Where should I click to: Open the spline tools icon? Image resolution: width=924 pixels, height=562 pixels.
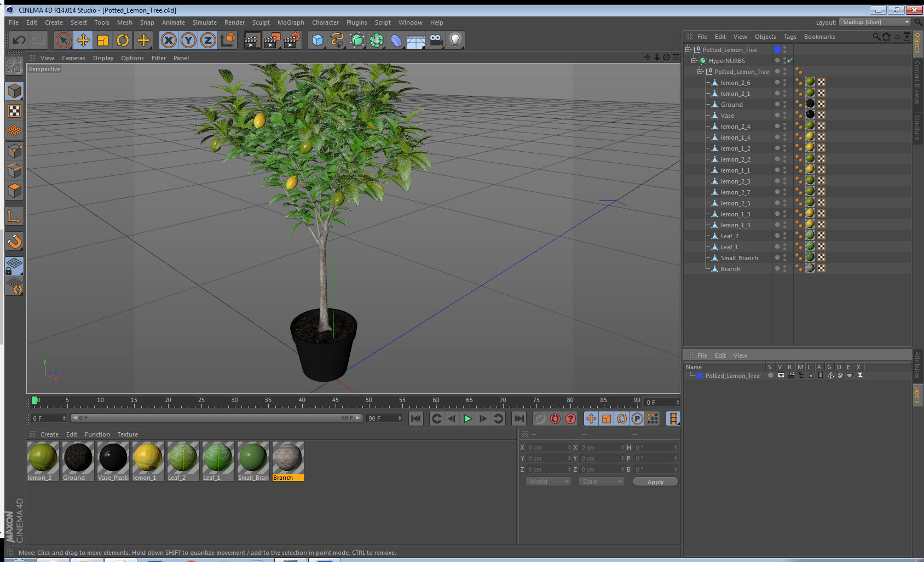coord(337,40)
